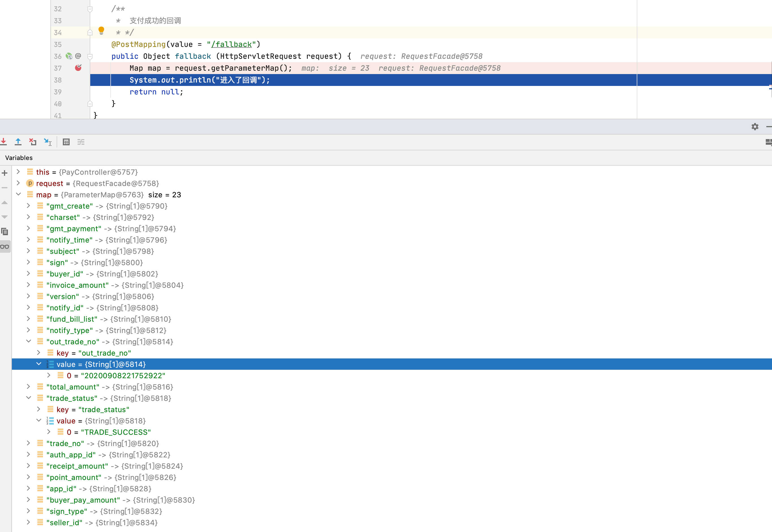Viewport: 772px width, 532px height.
Task: Toggle code folding marker at line 36
Action: 90,56
